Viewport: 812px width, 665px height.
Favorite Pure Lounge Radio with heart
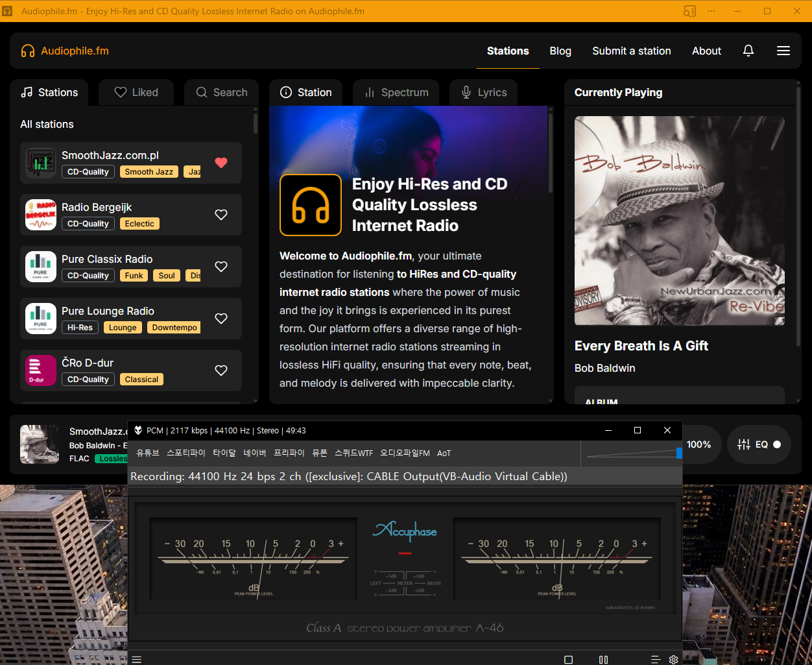(221, 319)
